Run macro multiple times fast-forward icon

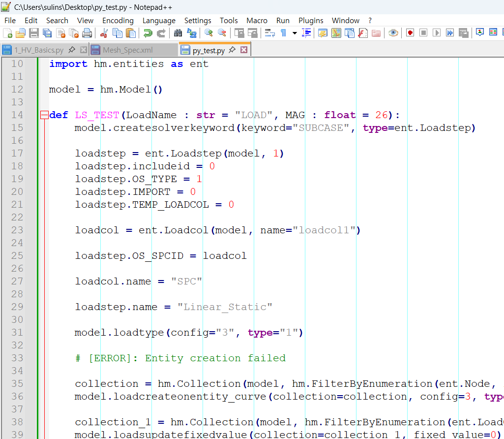click(x=450, y=33)
